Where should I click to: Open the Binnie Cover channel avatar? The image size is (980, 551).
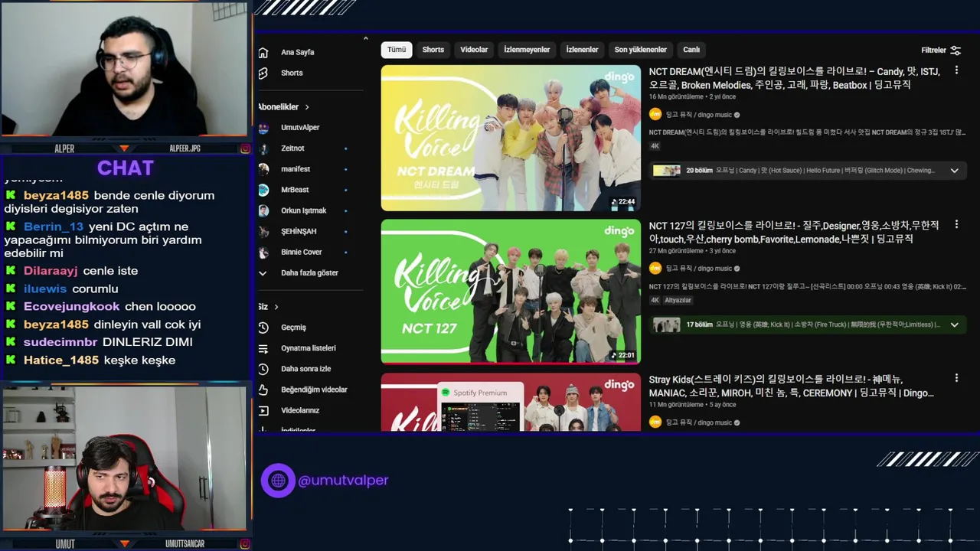pos(263,252)
